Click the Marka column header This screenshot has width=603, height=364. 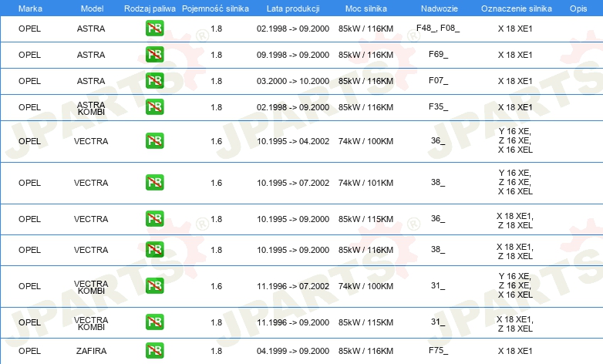coord(30,8)
